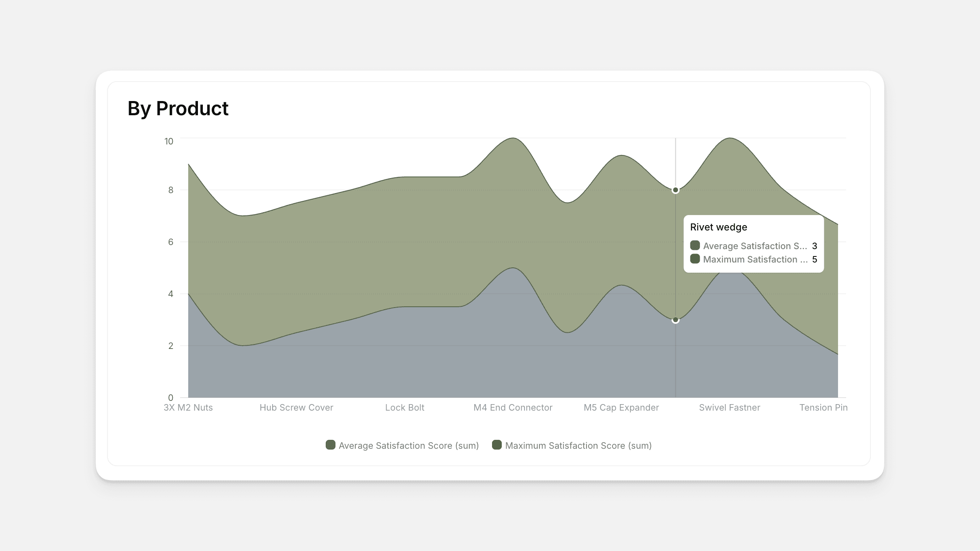Select the Swivel Fastner axis label
This screenshot has height=551, width=980.
[729, 407]
